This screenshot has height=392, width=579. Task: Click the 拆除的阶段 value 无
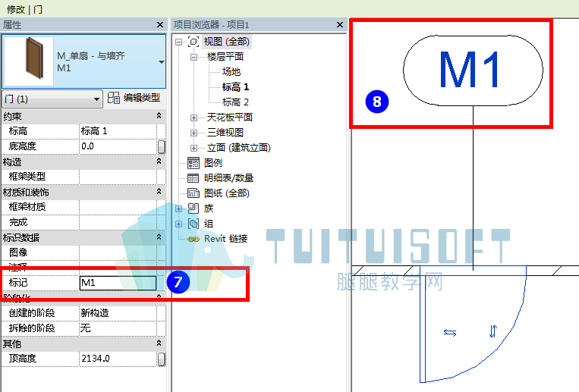point(118,328)
